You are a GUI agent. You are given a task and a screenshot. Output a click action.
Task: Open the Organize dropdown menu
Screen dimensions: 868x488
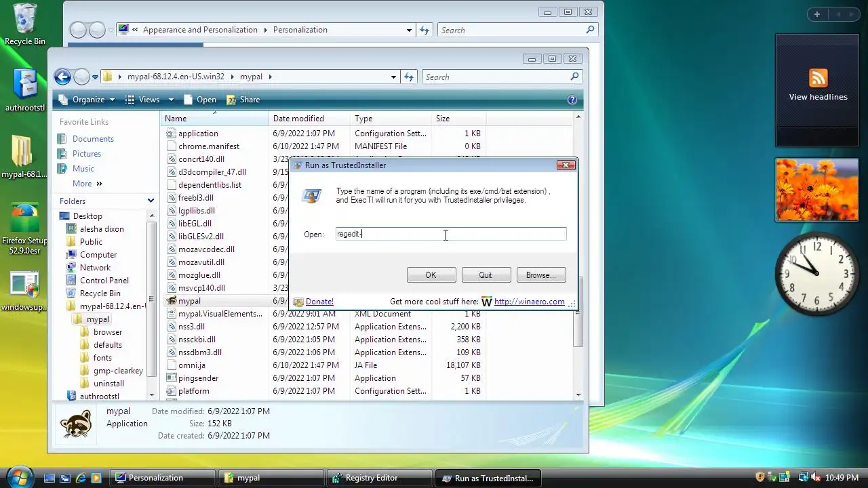coord(87,100)
